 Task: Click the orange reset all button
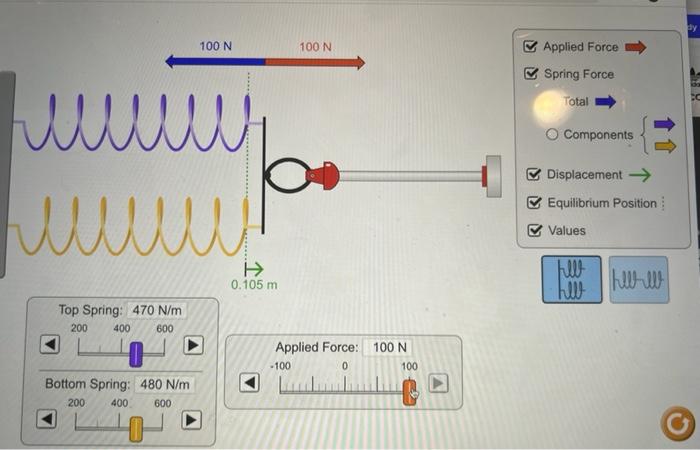pyautogui.click(x=677, y=423)
